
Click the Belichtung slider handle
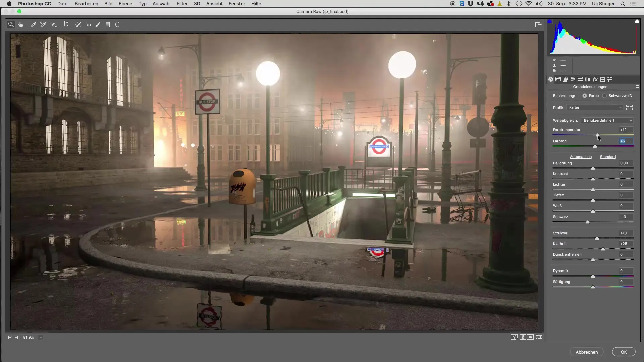[593, 168]
